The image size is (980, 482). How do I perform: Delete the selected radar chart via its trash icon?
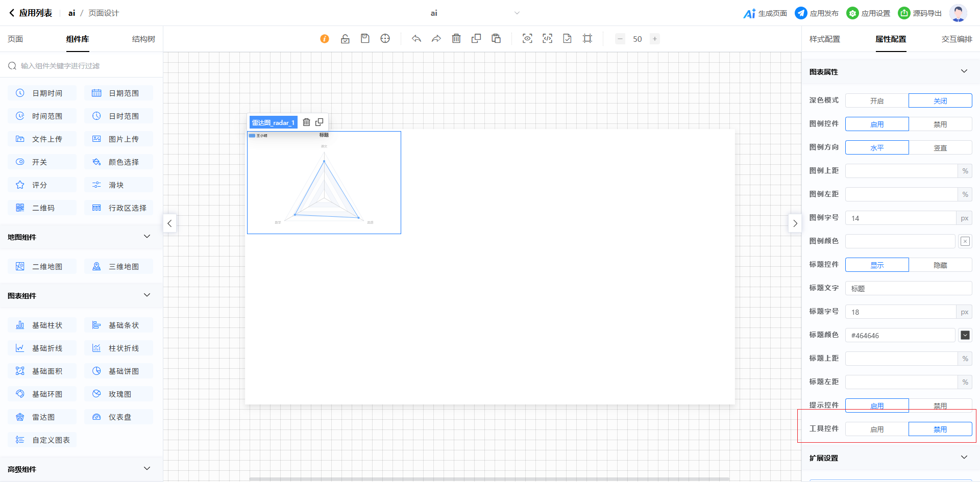(x=306, y=122)
